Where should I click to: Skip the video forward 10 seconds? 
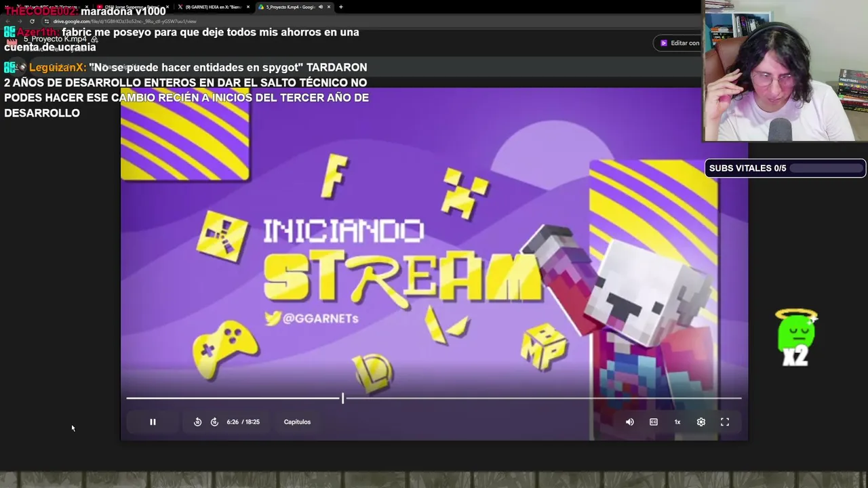214,422
